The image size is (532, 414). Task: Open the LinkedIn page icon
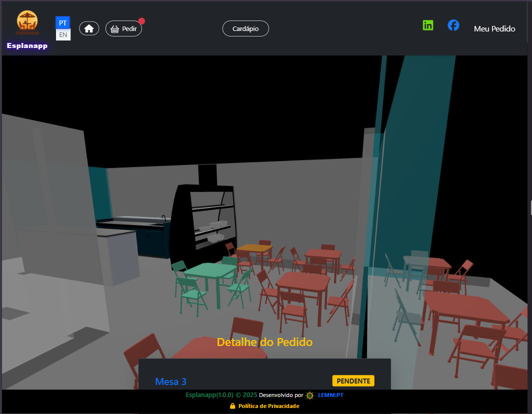click(x=428, y=25)
